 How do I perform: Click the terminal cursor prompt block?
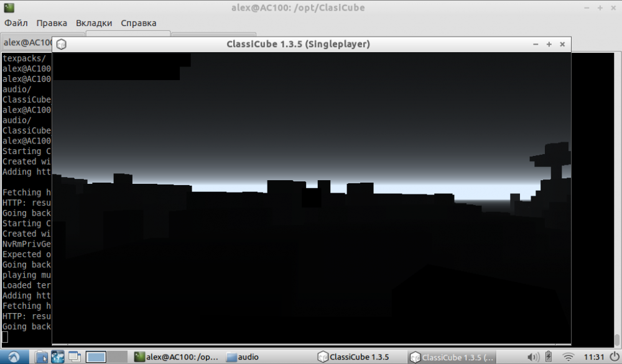point(5,337)
